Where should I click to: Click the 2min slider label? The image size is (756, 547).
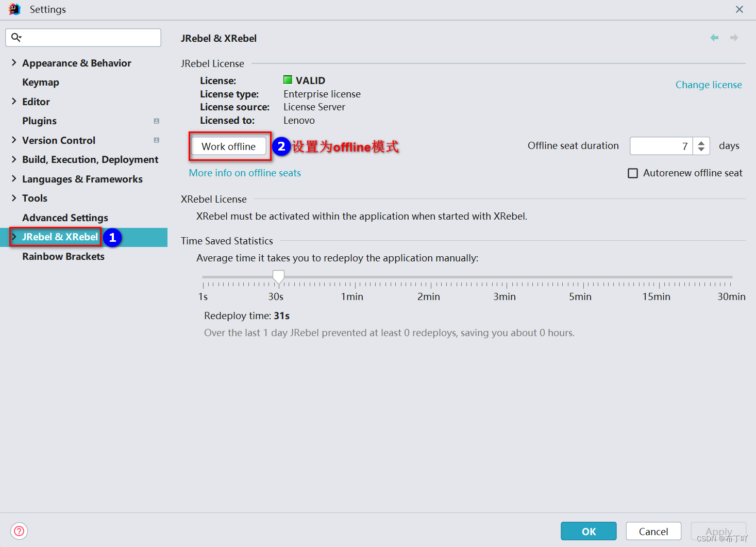tap(429, 296)
